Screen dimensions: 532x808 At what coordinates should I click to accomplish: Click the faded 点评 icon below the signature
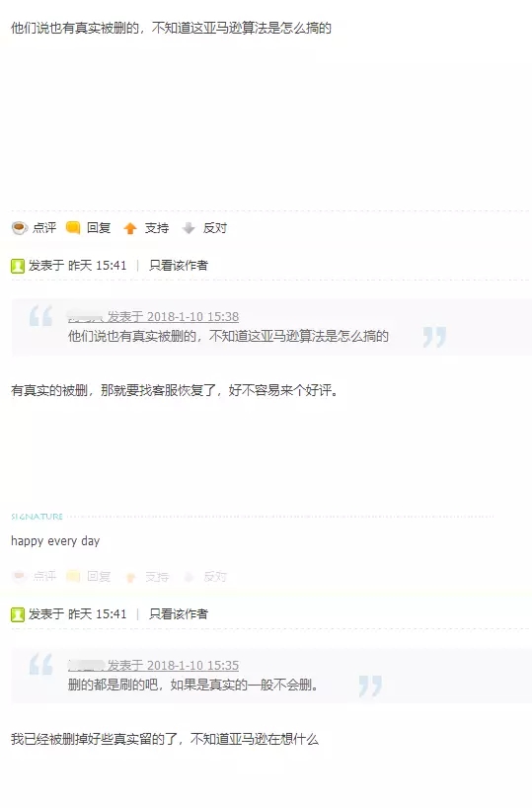[20, 577]
